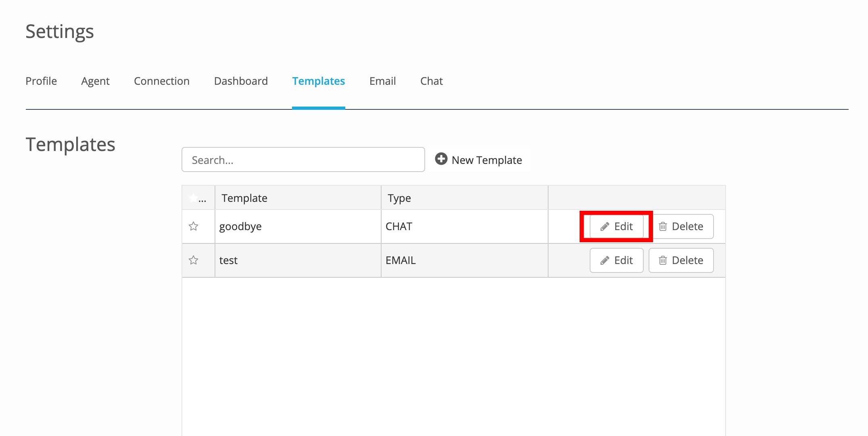Select the goodbye template name cell
Viewport: 868px width, 436px height.
298,226
